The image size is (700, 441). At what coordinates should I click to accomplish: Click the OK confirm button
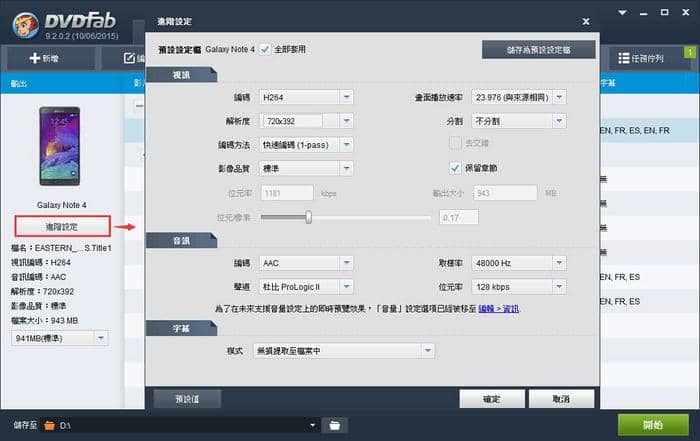(492, 399)
